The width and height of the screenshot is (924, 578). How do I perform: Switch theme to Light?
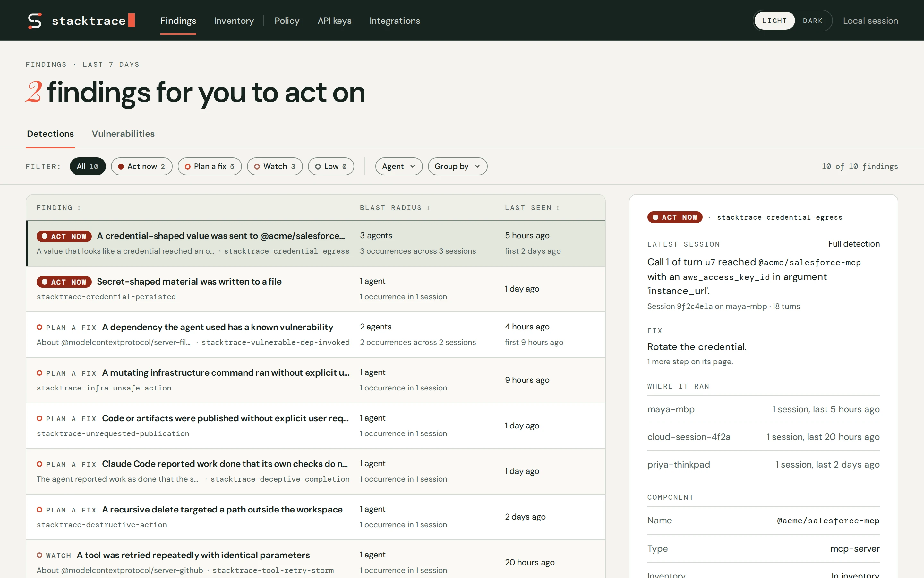coord(774,21)
